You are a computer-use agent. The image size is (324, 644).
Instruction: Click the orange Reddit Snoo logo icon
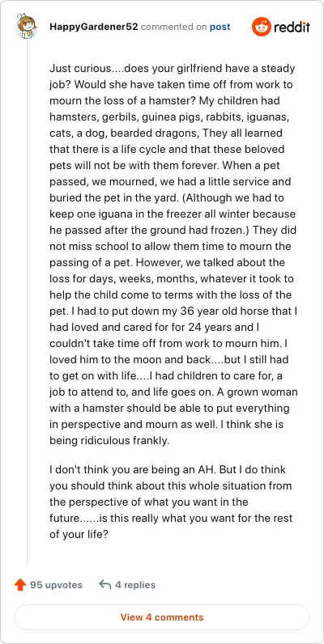(x=261, y=28)
